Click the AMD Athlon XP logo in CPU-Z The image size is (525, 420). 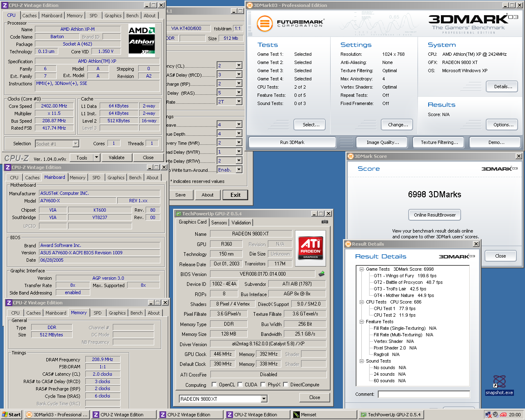pyautogui.click(x=142, y=40)
